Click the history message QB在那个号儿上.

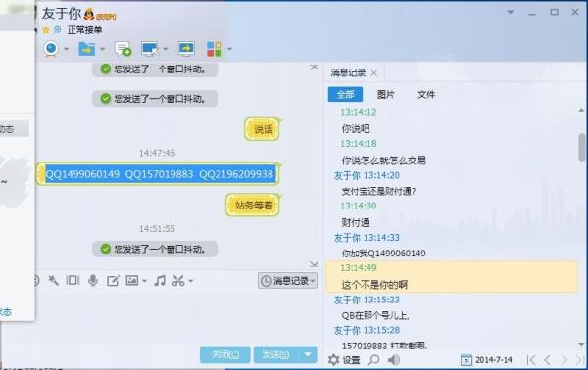pos(375,316)
